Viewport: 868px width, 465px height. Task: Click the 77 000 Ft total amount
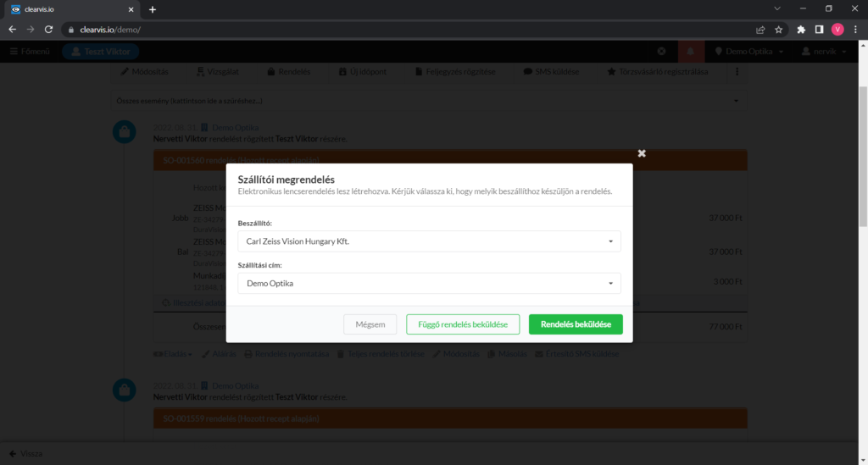point(726,327)
